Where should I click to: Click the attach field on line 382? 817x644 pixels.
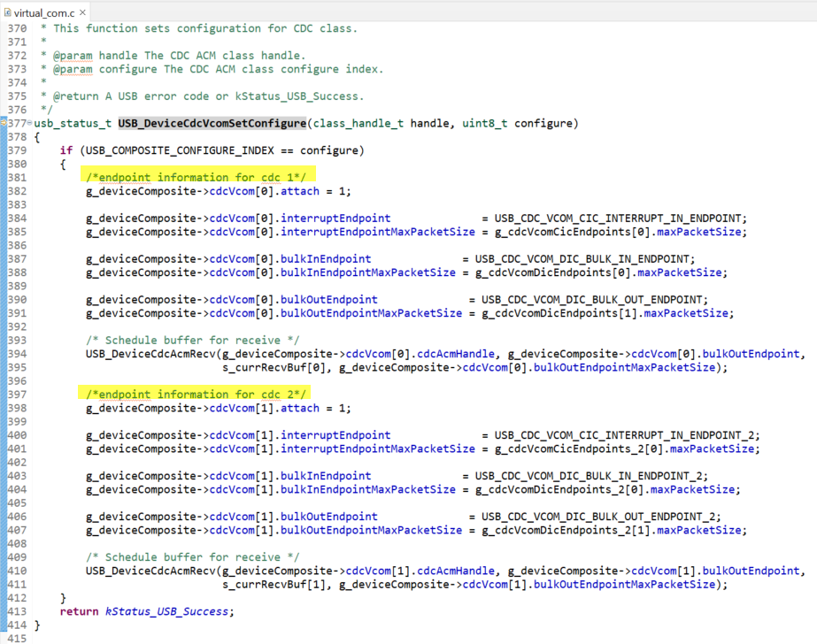[300, 191]
